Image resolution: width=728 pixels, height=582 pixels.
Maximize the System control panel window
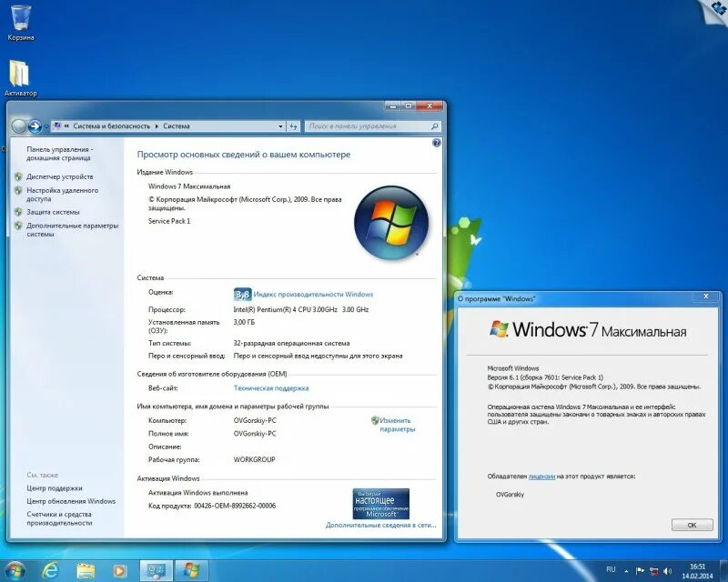pyautogui.click(x=408, y=106)
